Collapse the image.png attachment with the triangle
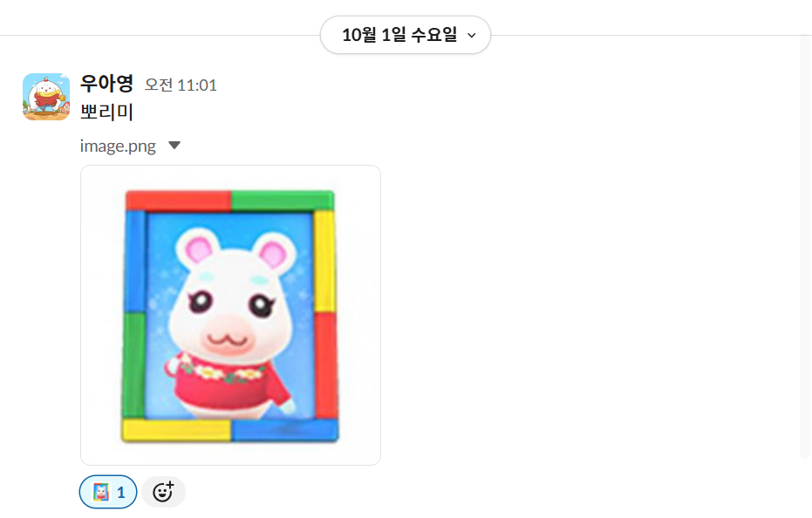Image resolution: width=812 pixels, height=518 pixels. [174, 145]
